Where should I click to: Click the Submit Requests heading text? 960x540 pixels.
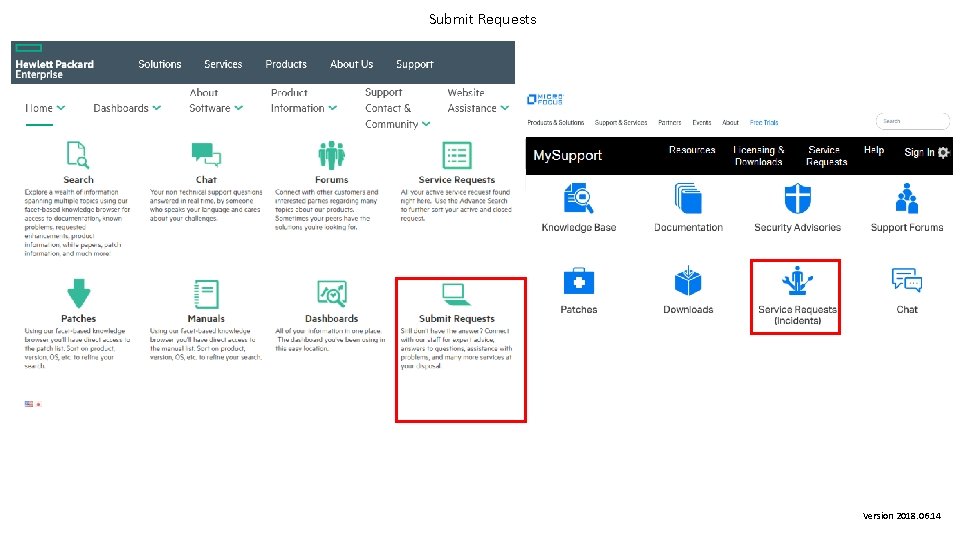tap(457, 318)
